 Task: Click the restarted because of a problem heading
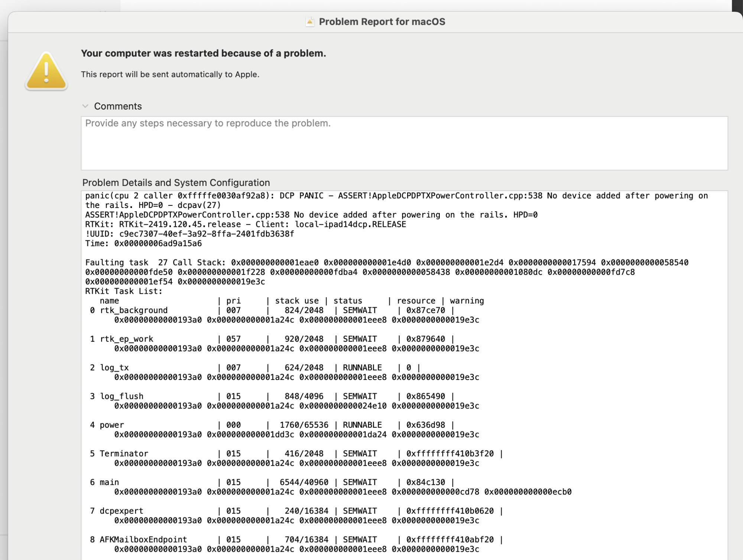(203, 53)
